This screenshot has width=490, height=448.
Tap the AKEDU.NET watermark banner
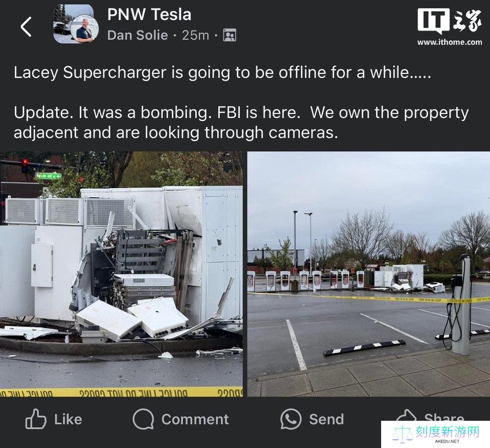pyautogui.click(x=436, y=434)
